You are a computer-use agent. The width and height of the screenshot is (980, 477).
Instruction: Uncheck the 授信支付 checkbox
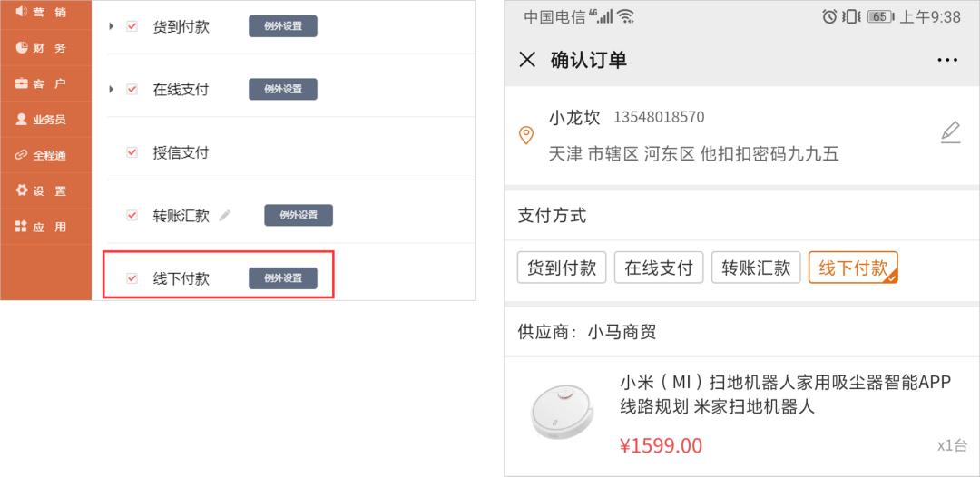coord(132,152)
